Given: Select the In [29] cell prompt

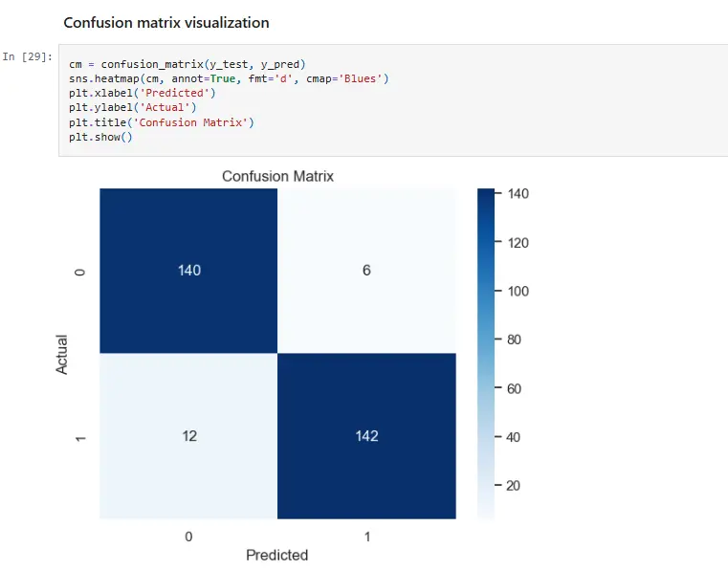Looking at the screenshot, I should [x=27, y=56].
